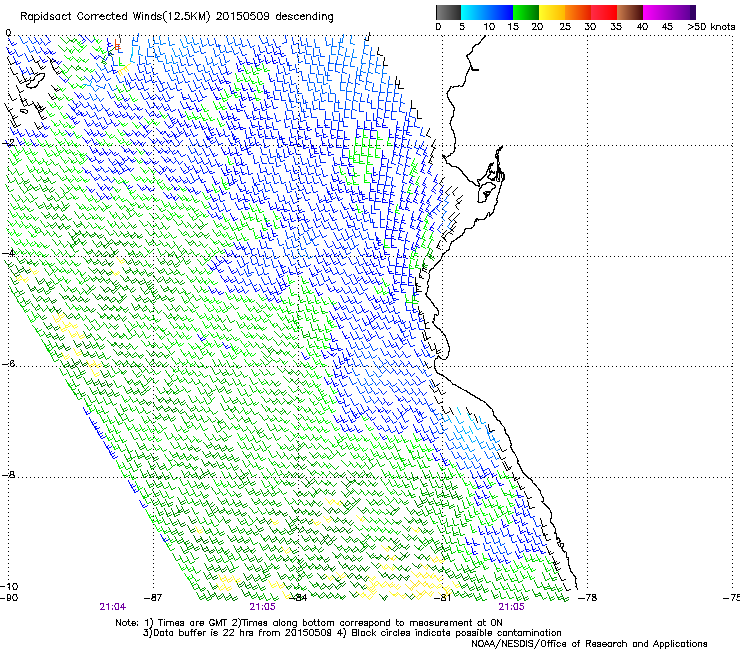Image resolution: width=740 pixels, height=650 pixels.
Task: Click the latitude axis label '-6'
Action: point(8,364)
